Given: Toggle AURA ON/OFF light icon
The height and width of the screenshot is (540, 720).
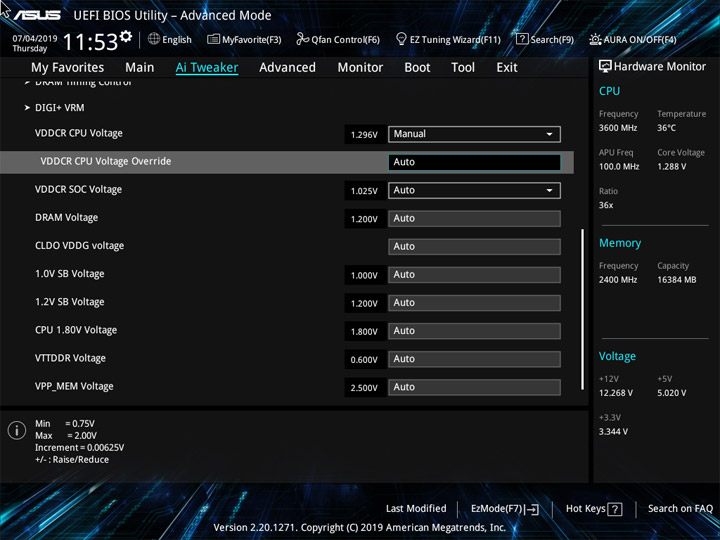Looking at the screenshot, I should tap(595, 39).
